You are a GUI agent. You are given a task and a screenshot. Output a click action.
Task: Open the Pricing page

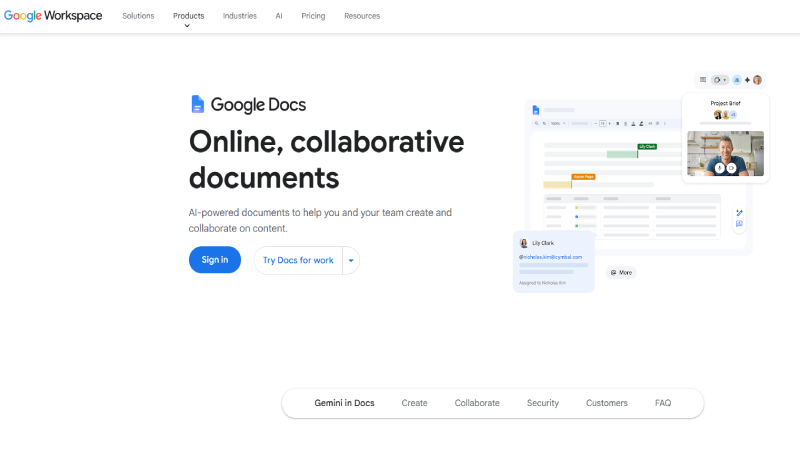[x=313, y=16]
